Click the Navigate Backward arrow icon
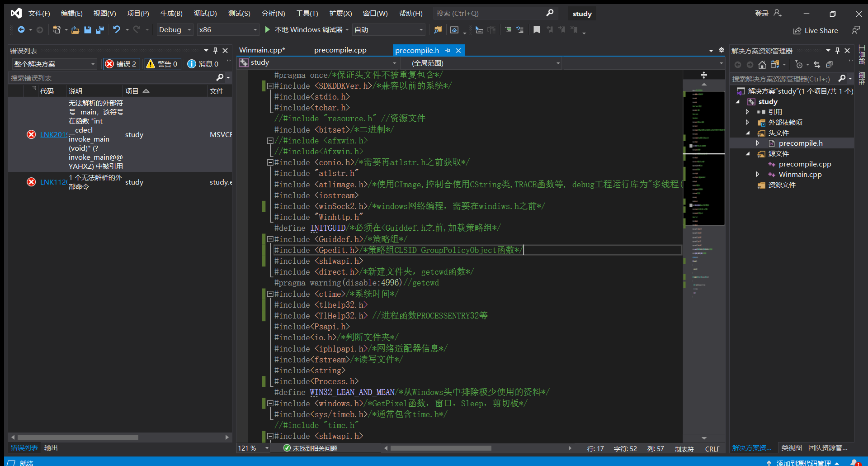Image resolution: width=868 pixels, height=466 pixels. click(21, 29)
